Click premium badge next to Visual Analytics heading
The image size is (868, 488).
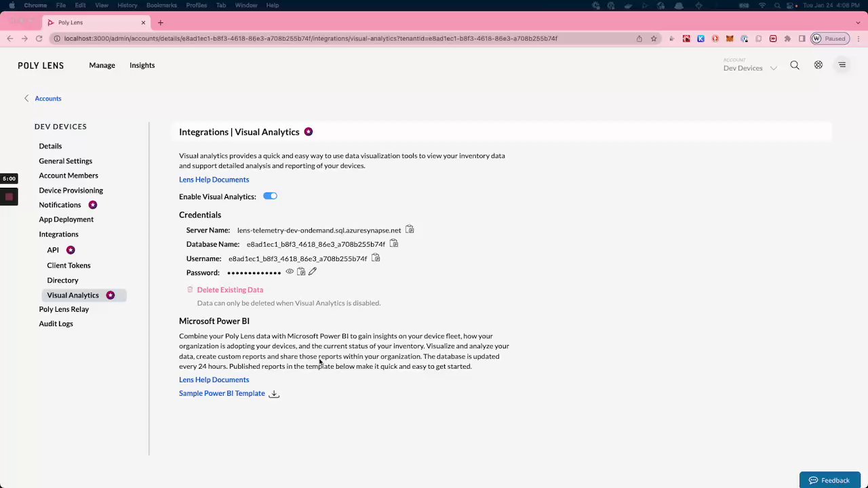[x=309, y=131]
